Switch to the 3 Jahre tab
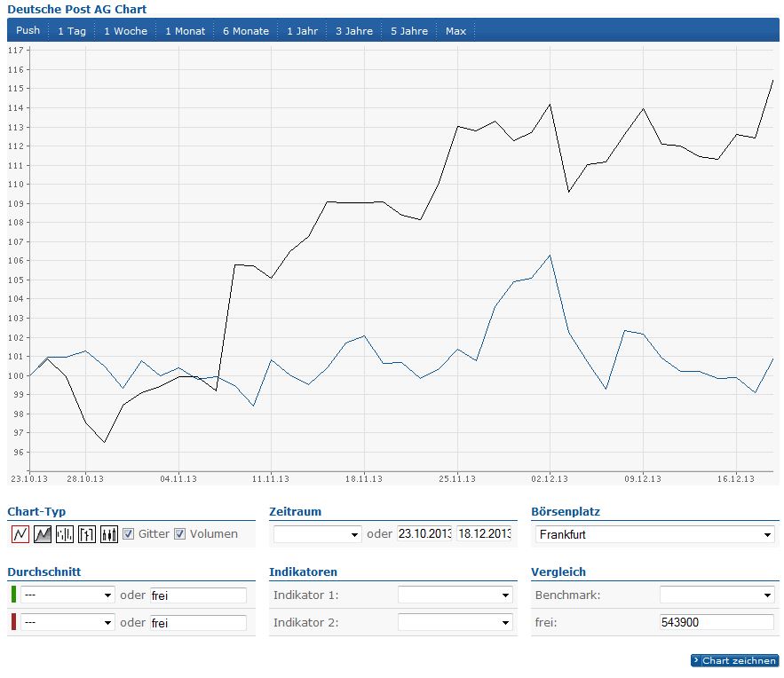Screen dimensions: 784x678 coord(354,30)
